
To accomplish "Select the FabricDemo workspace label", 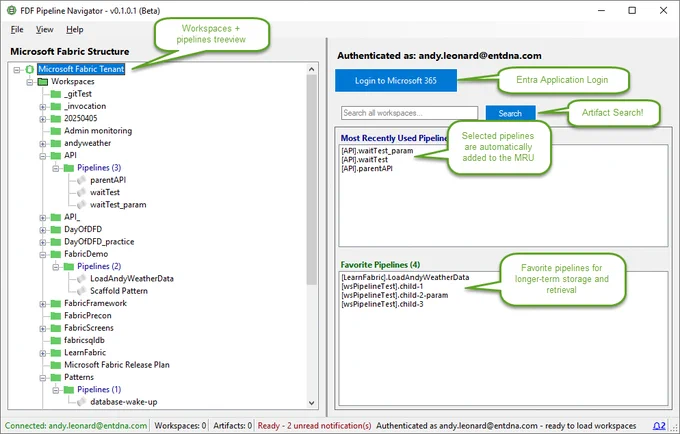I will [86, 254].
